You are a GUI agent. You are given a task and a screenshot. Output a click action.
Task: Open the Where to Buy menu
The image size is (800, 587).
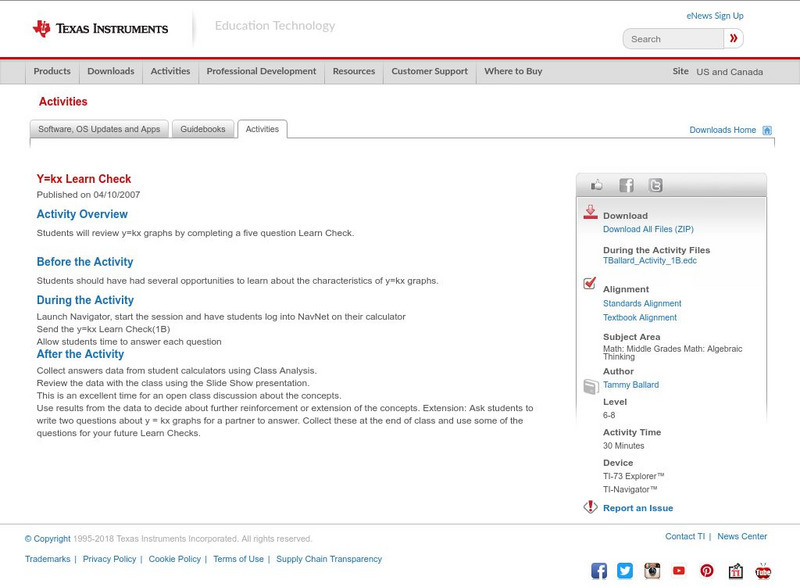tap(512, 71)
